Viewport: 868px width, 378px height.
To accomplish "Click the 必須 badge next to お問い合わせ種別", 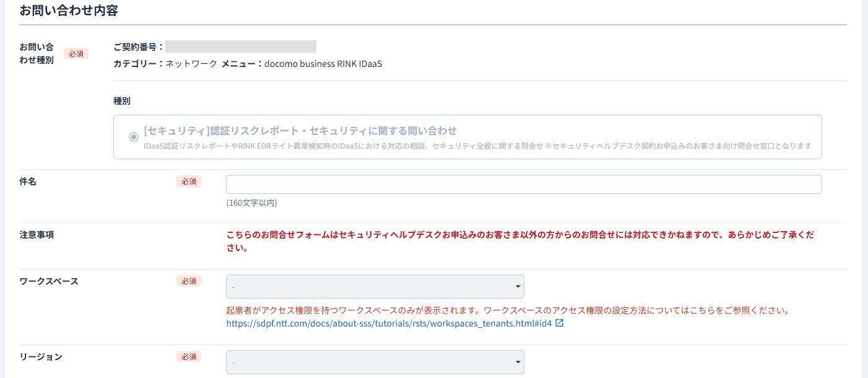I will pos(76,54).
